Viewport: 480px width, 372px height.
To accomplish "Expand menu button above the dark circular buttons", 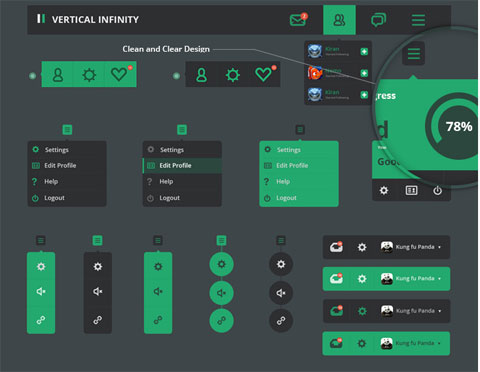I will tap(281, 240).
